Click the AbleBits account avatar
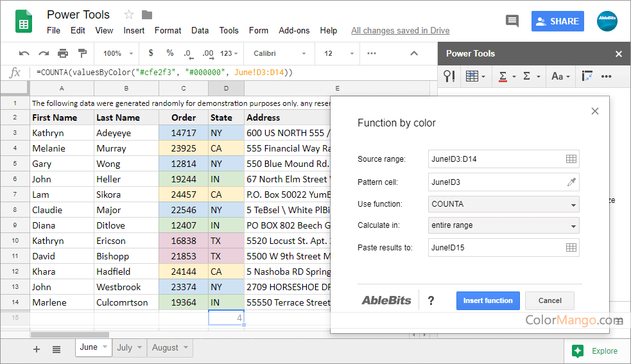This screenshot has width=631, height=364. point(607,21)
